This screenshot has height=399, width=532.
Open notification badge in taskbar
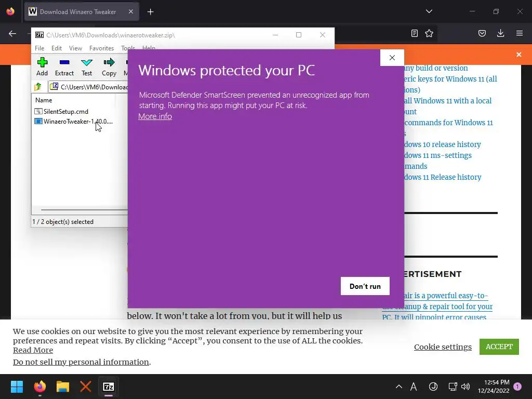(x=517, y=387)
